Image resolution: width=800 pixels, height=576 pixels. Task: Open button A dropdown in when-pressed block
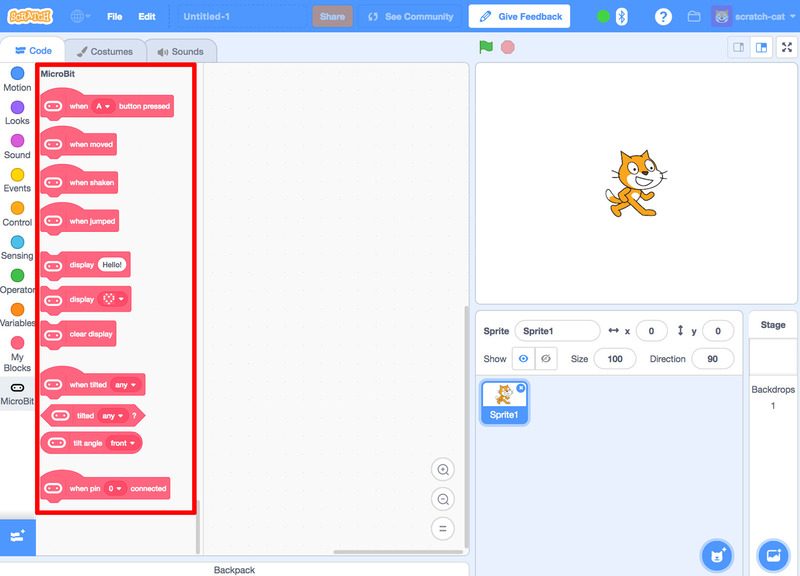tap(103, 106)
